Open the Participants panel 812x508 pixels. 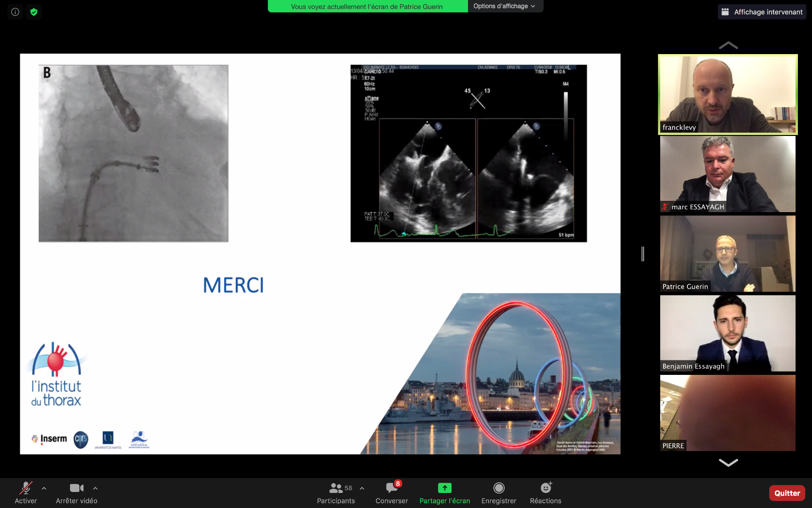[336, 492]
